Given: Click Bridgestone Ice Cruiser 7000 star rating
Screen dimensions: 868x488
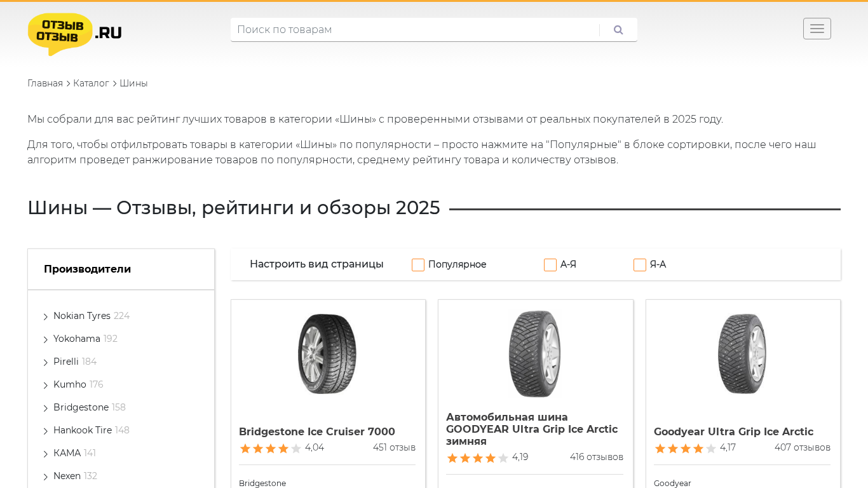Looking at the screenshot, I should pos(270,449).
